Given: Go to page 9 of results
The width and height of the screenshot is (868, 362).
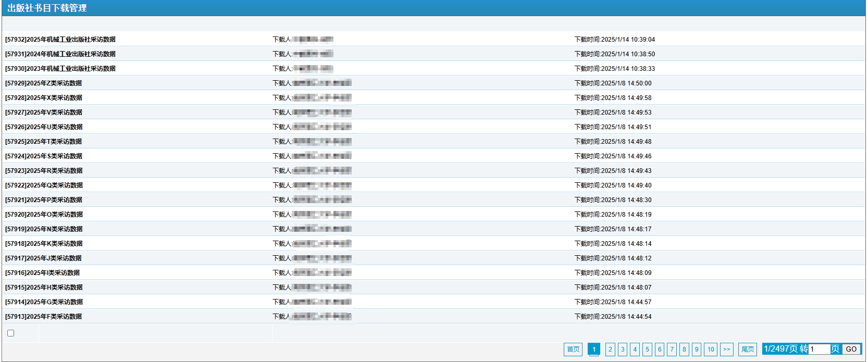Looking at the screenshot, I should pos(697,349).
